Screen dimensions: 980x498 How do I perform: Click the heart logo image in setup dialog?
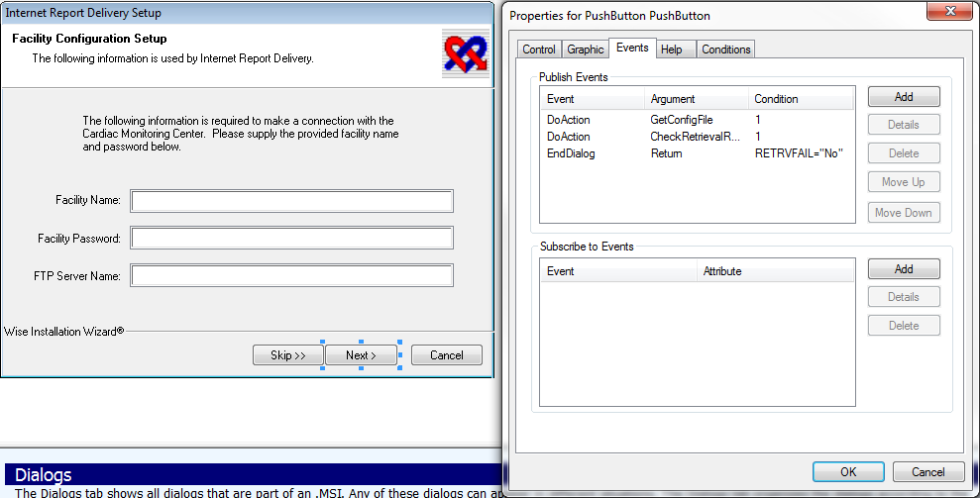tap(466, 53)
